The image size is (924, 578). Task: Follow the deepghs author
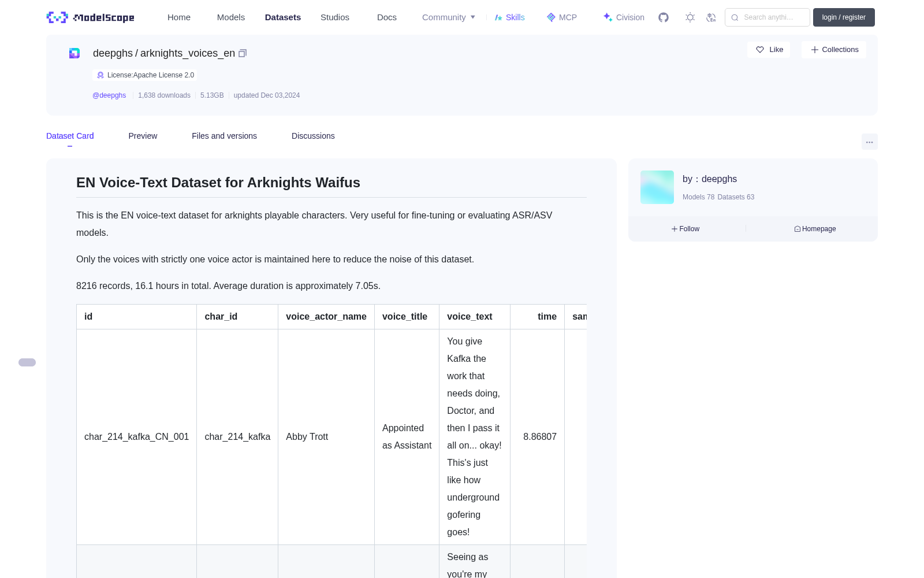click(685, 229)
